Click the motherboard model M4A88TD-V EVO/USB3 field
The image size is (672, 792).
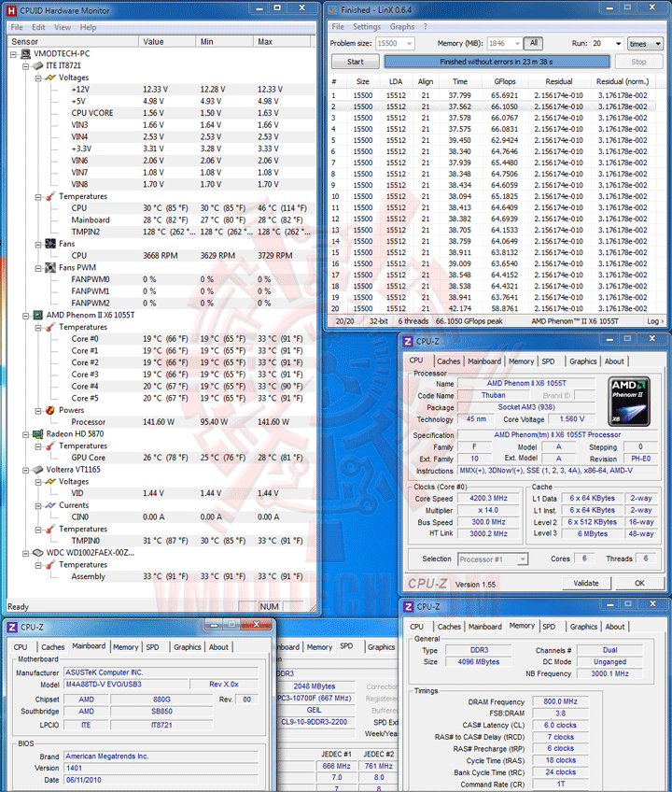pyautogui.click(x=126, y=685)
